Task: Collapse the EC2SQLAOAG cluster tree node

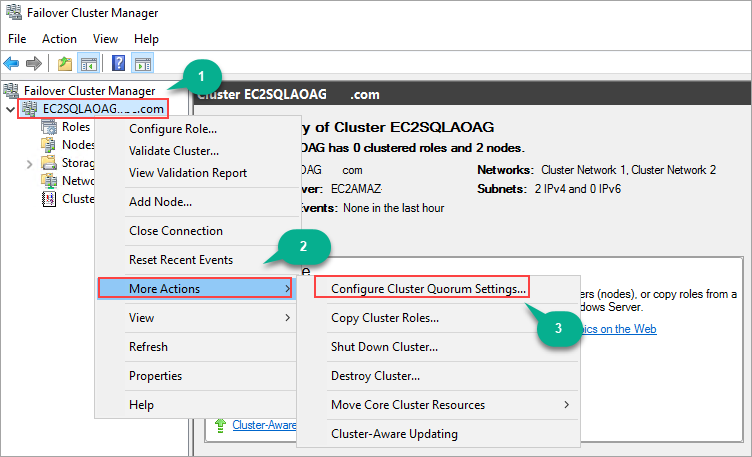Action: click(10, 110)
